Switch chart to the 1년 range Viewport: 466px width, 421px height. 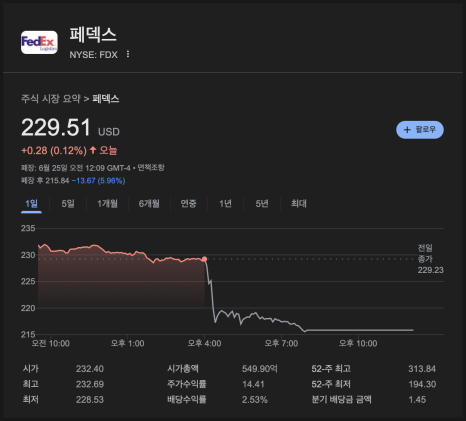click(225, 203)
